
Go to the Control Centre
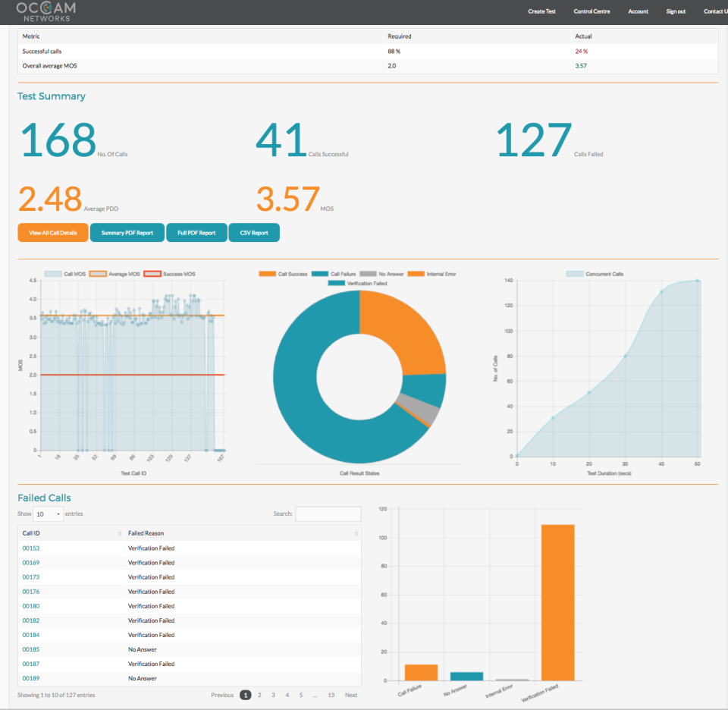(x=591, y=11)
